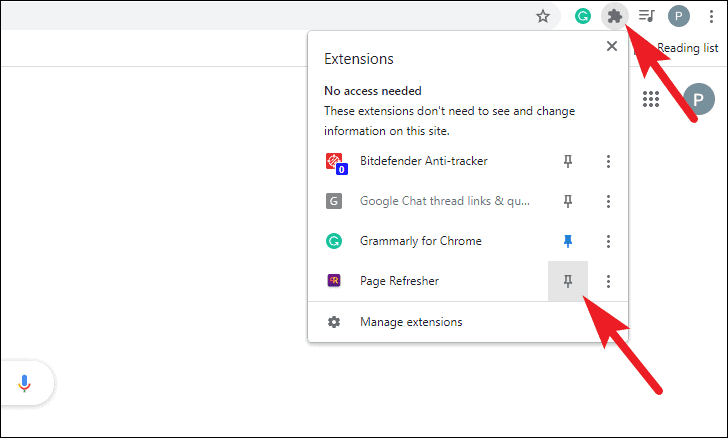Start voice search with microphone icon

pyautogui.click(x=25, y=384)
